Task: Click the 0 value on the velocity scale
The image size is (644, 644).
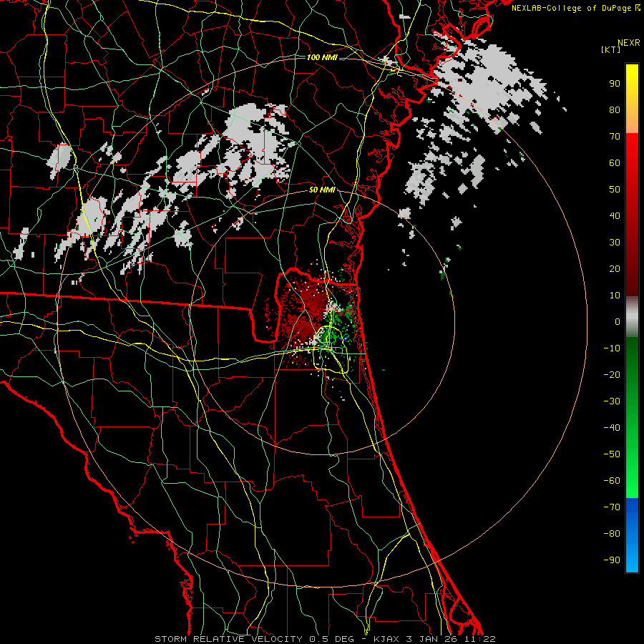Action: (x=618, y=321)
